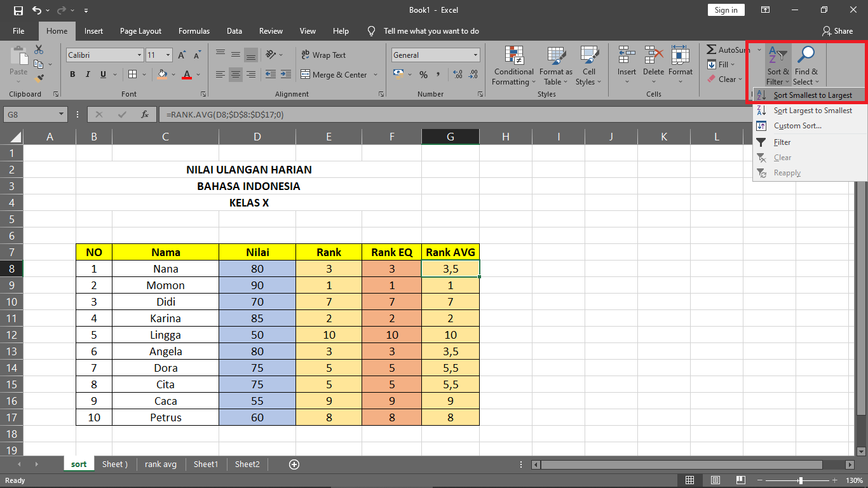
Task: Click the Borders icon
Action: tap(132, 74)
